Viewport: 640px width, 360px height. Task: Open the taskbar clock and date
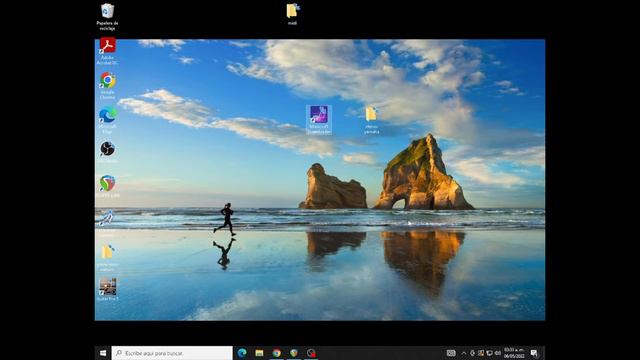coord(514,353)
